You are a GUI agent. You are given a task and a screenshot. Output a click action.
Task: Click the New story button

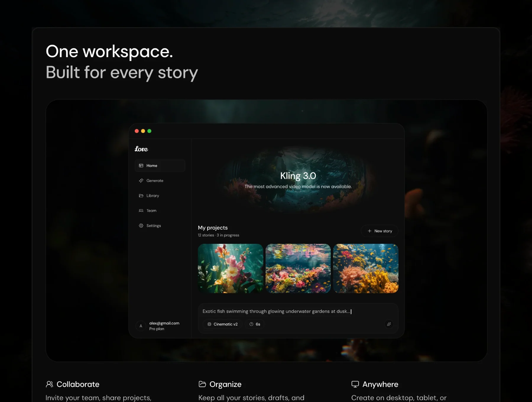(x=379, y=231)
